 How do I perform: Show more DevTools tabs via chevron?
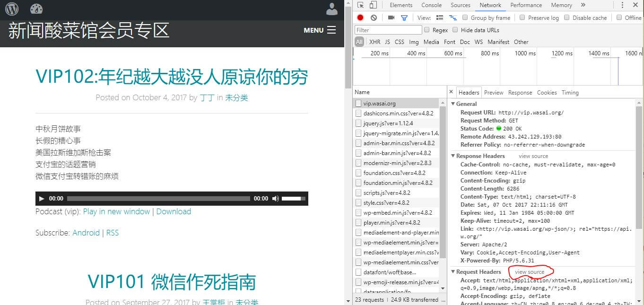coord(583,5)
